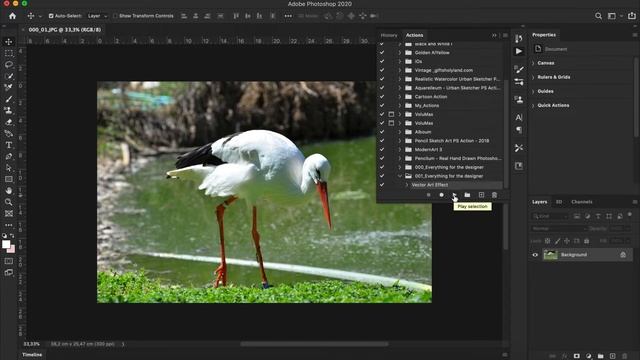Image resolution: width=640 pixels, height=360 pixels.
Task: Click the Home icon in options bar
Action: tap(13, 16)
